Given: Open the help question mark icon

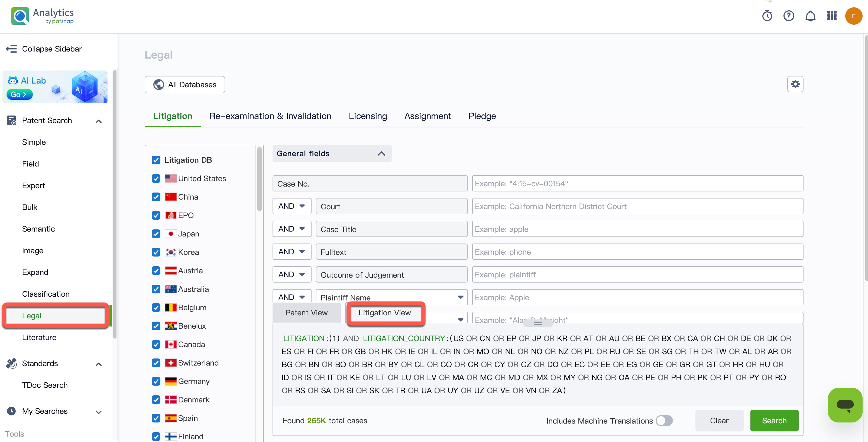Looking at the screenshot, I should [788, 16].
